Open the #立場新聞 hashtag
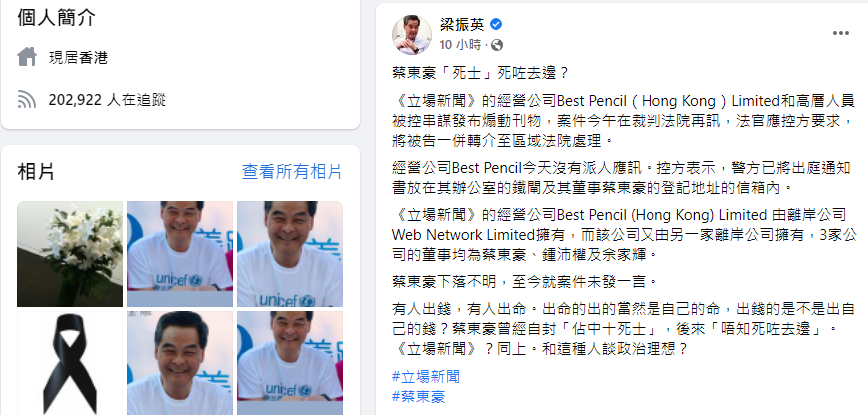Image resolution: width=868 pixels, height=415 pixels. tap(426, 377)
